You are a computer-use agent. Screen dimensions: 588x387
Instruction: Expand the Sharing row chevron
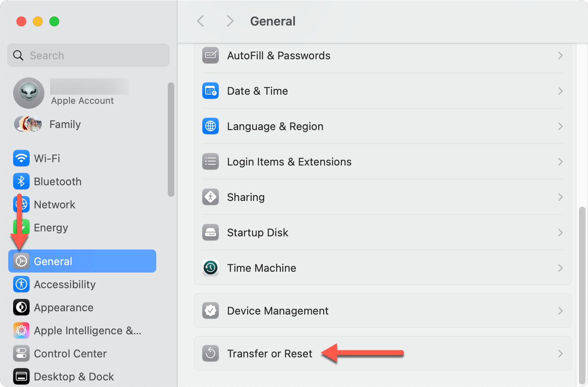click(560, 197)
